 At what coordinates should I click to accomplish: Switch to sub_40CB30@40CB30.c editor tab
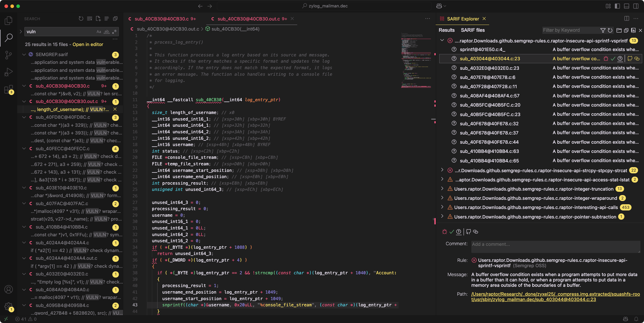coord(161,19)
